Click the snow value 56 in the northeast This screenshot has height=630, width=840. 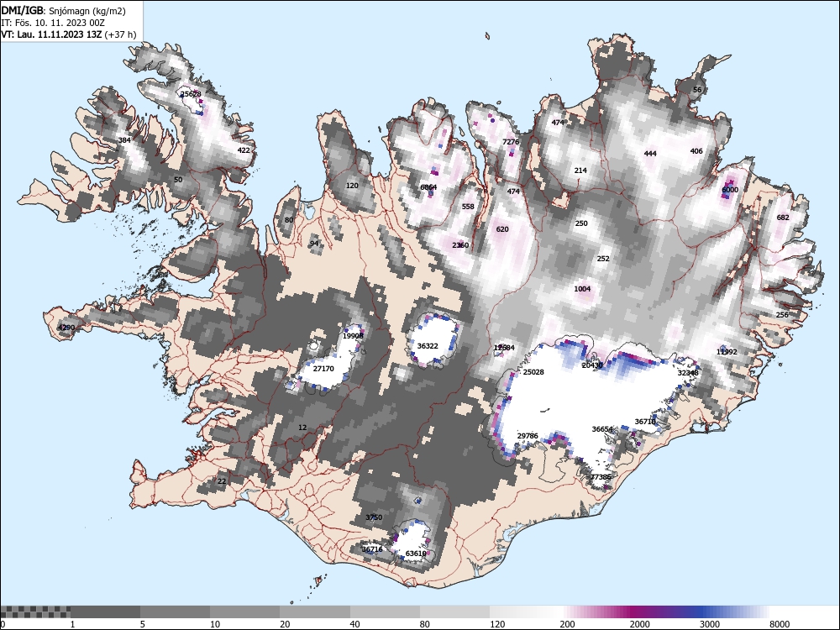pyautogui.click(x=697, y=90)
